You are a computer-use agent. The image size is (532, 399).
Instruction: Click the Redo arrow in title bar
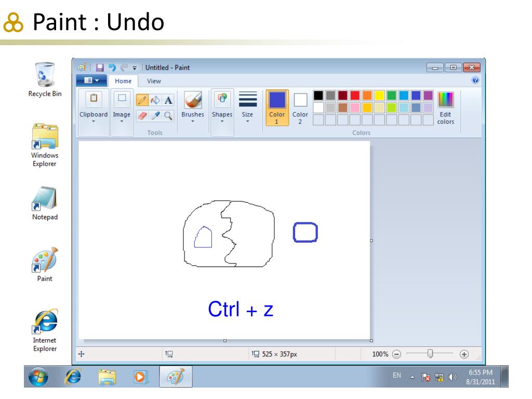(x=124, y=68)
